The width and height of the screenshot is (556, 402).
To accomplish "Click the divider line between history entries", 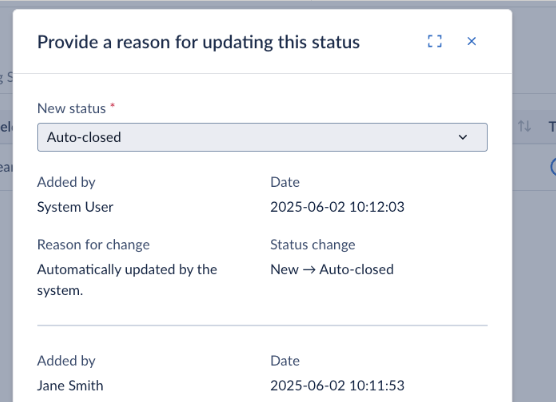I will [x=262, y=325].
